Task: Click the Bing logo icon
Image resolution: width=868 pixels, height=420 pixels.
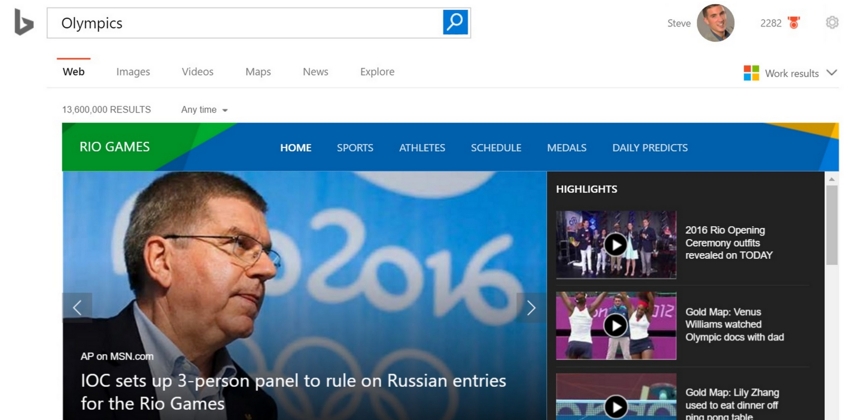Action: tap(24, 22)
